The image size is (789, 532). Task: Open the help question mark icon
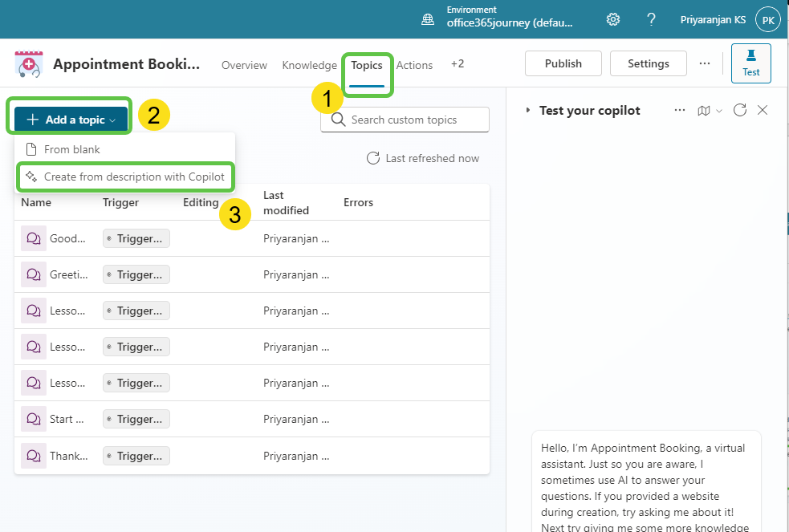[x=651, y=19]
